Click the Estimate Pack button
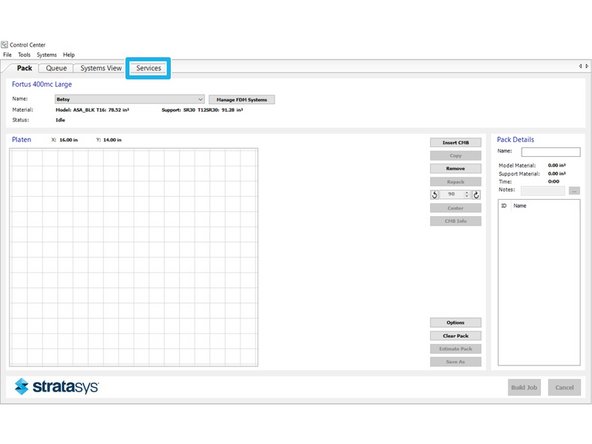Viewport: 592px width, 444px height. tap(456, 349)
